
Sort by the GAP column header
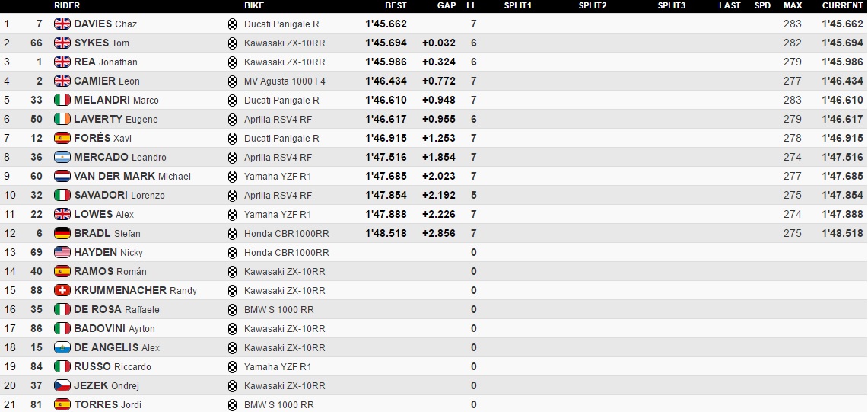click(447, 5)
